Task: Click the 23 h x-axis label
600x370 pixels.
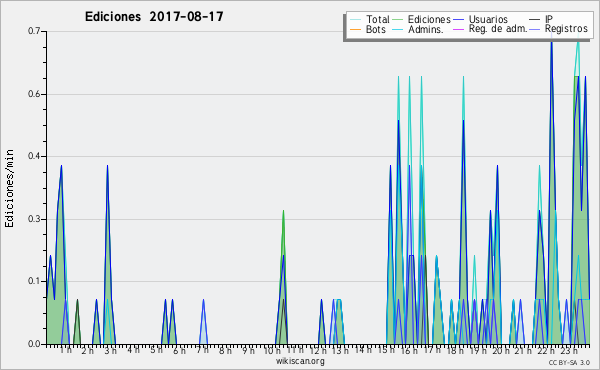Action: [x=569, y=350]
